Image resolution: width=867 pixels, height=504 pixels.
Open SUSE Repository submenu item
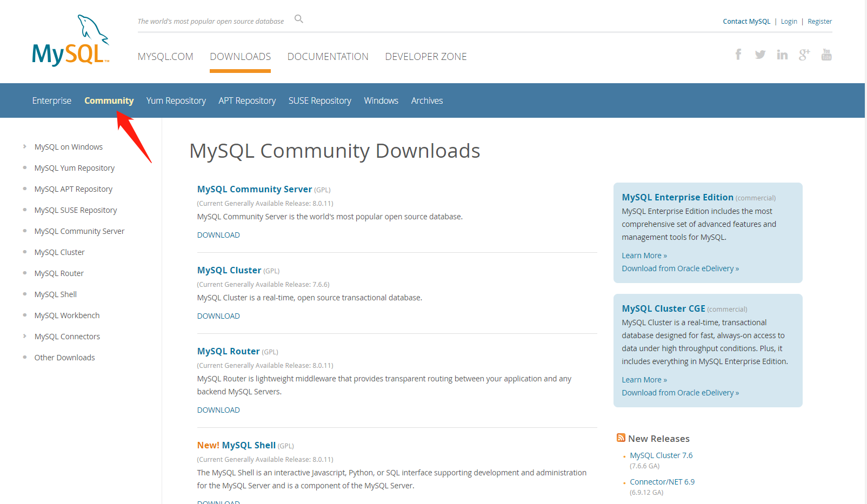(x=320, y=100)
